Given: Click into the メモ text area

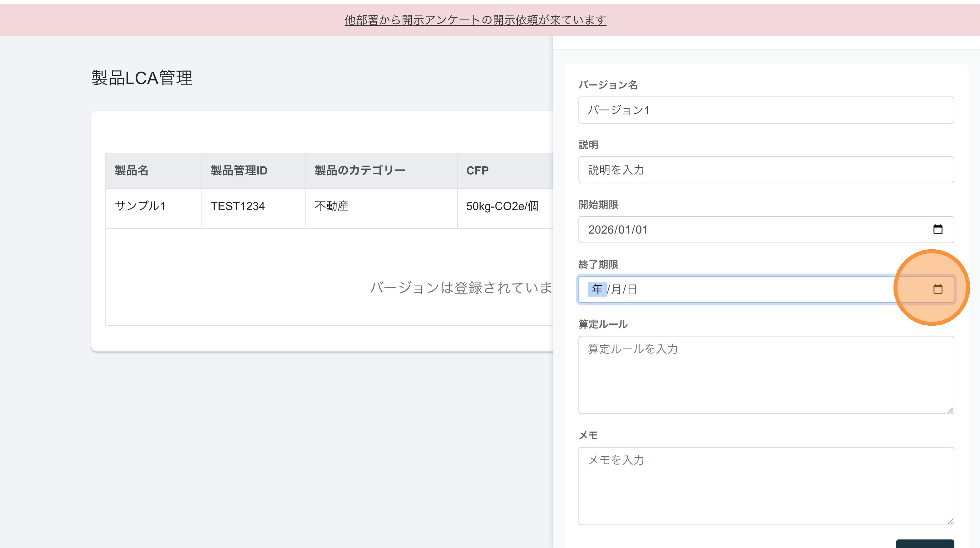Looking at the screenshot, I should pos(765,486).
